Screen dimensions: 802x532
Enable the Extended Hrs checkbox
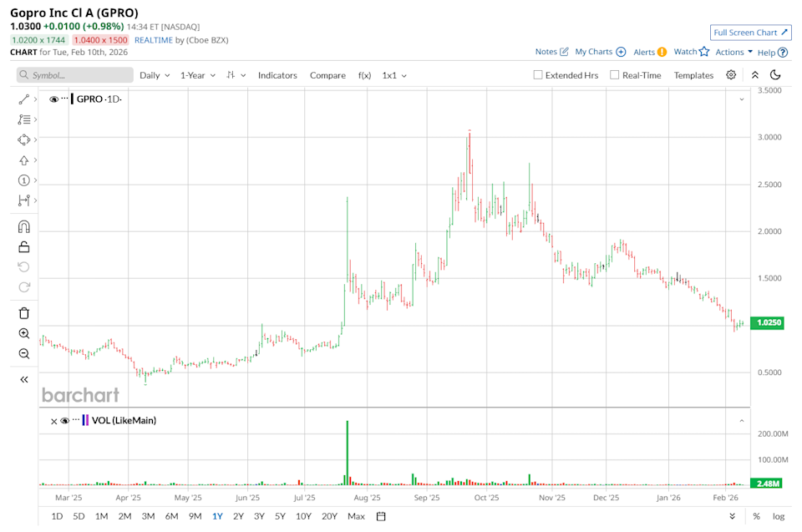[x=537, y=74]
